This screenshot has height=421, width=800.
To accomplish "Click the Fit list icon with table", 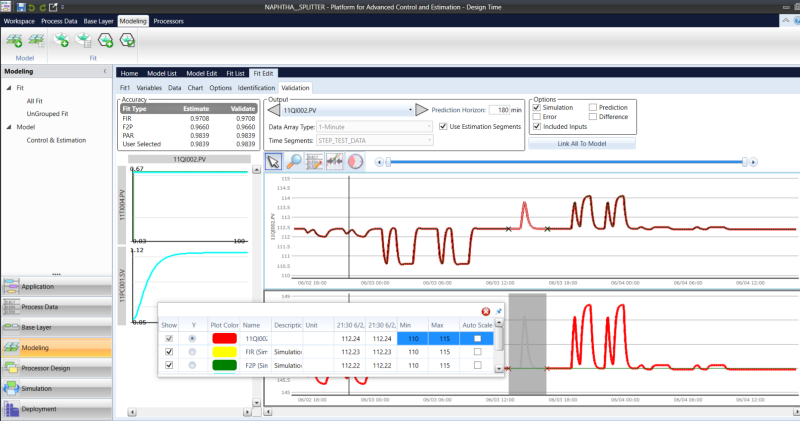I will pyautogui.click(x=83, y=40).
